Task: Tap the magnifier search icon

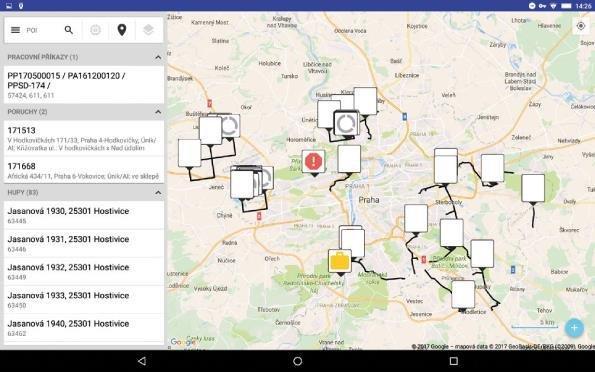Action: (69, 30)
